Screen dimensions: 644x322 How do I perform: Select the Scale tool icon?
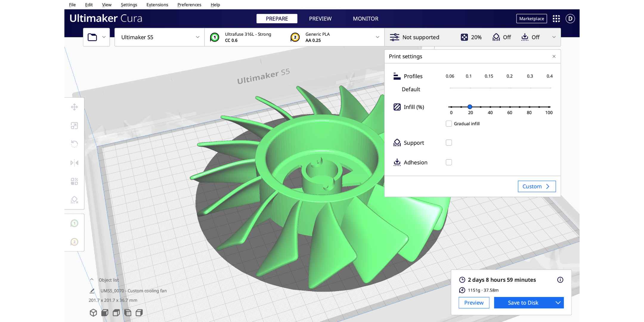pyautogui.click(x=74, y=126)
